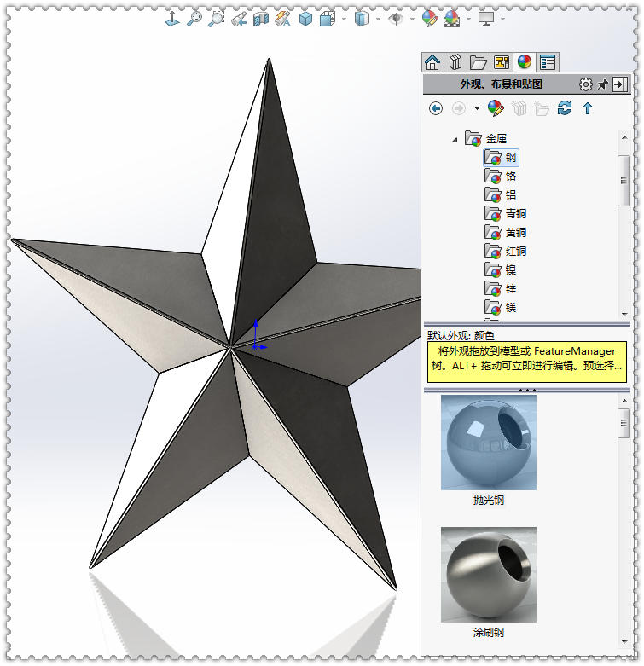This screenshot has height=666, width=644.
Task: Select Zoom to Area icon
Action: point(216,19)
